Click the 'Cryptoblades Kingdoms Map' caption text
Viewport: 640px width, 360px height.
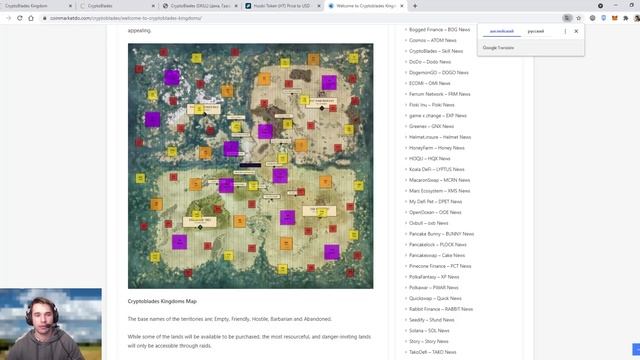point(162,301)
